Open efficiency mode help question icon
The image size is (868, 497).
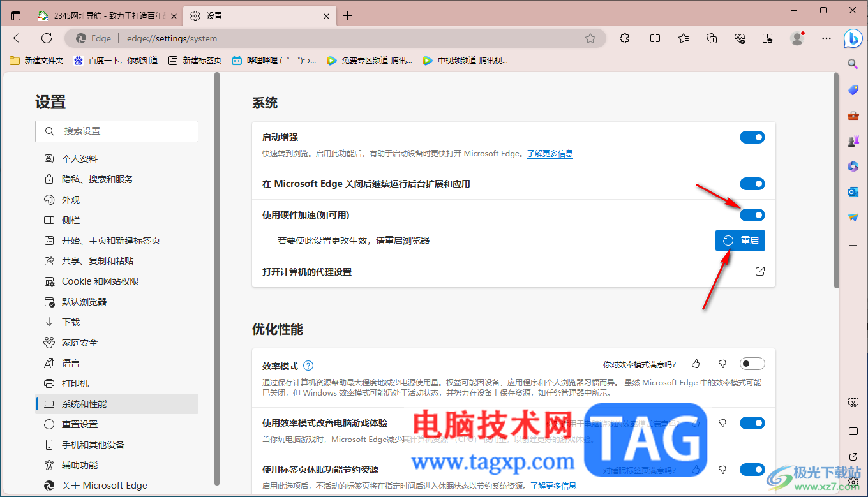click(x=308, y=366)
